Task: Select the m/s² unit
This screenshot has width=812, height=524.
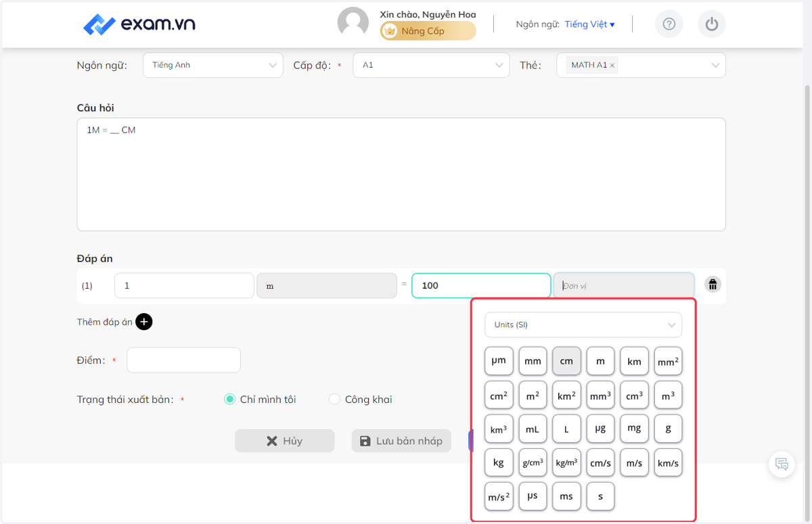Action: [499, 496]
